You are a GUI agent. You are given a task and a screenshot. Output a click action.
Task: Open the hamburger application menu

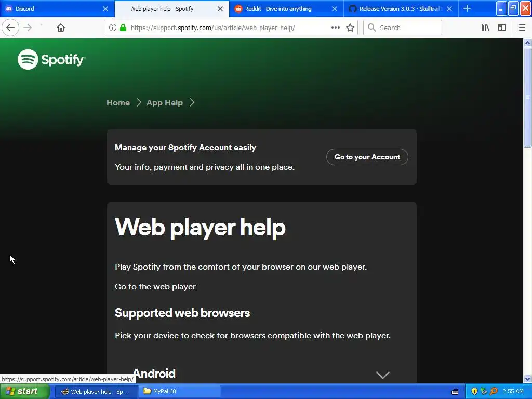(522, 28)
